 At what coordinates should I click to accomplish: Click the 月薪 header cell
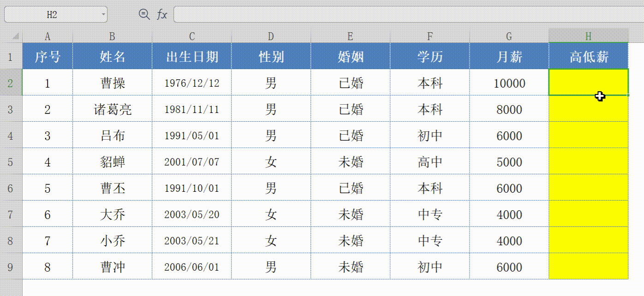point(509,57)
